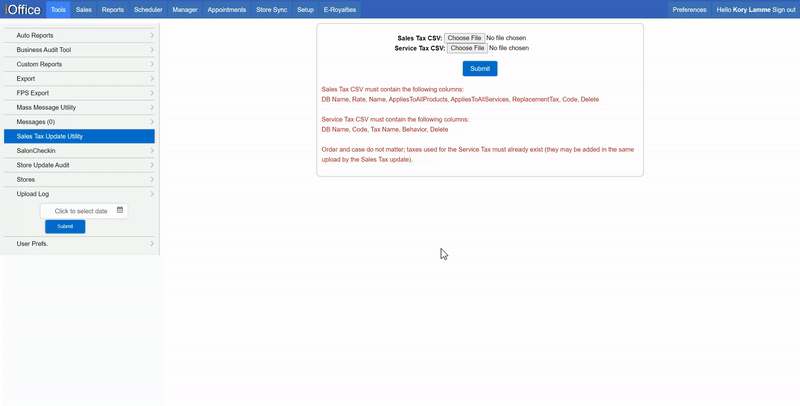Screen dimensions: 800x406
Task: Select Upload Log sidebar item
Action: [x=79, y=194]
